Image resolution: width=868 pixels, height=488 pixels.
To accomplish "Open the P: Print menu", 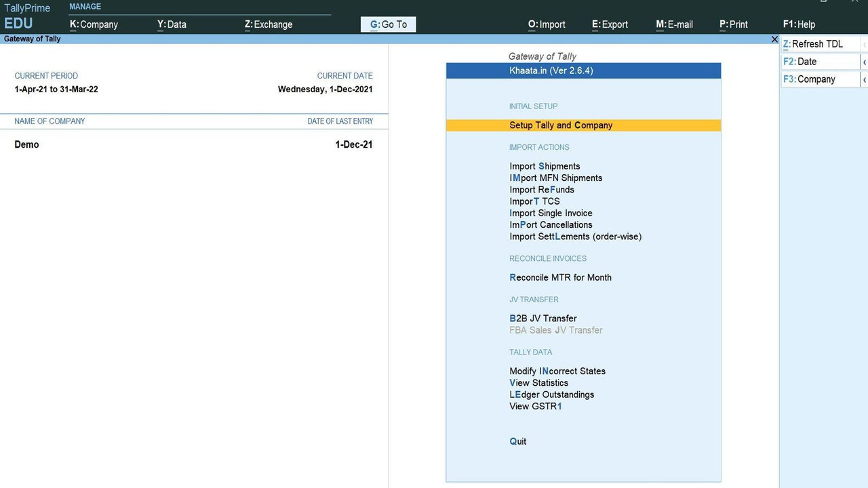I will pyautogui.click(x=733, y=24).
